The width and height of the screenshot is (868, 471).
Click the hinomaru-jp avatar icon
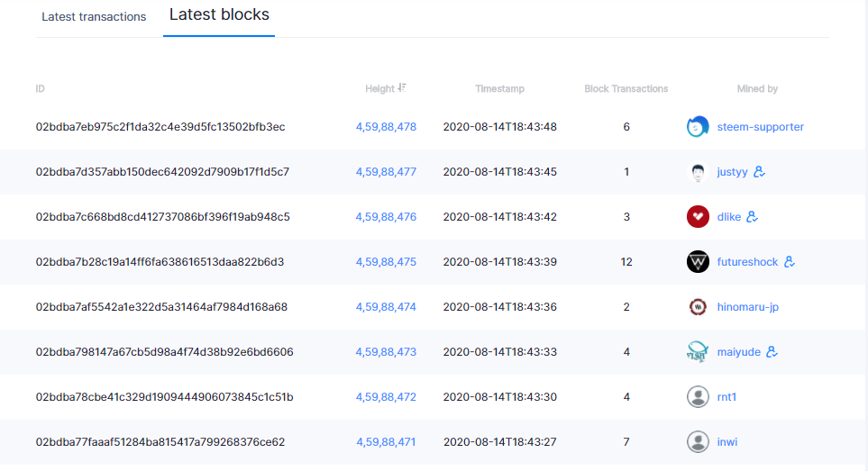[698, 307]
